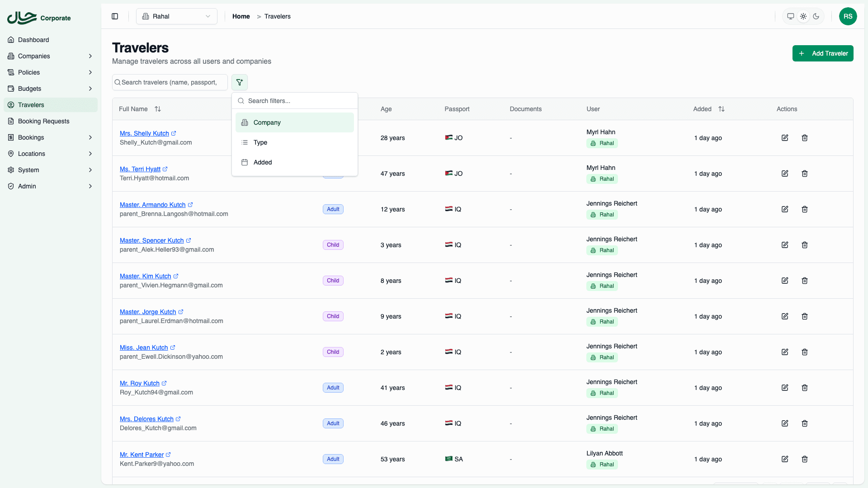The height and width of the screenshot is (488, 868).
Task: Collapse the sidebar using panel toggle icon
Action: pyautogui.click(x=114, y=16)
